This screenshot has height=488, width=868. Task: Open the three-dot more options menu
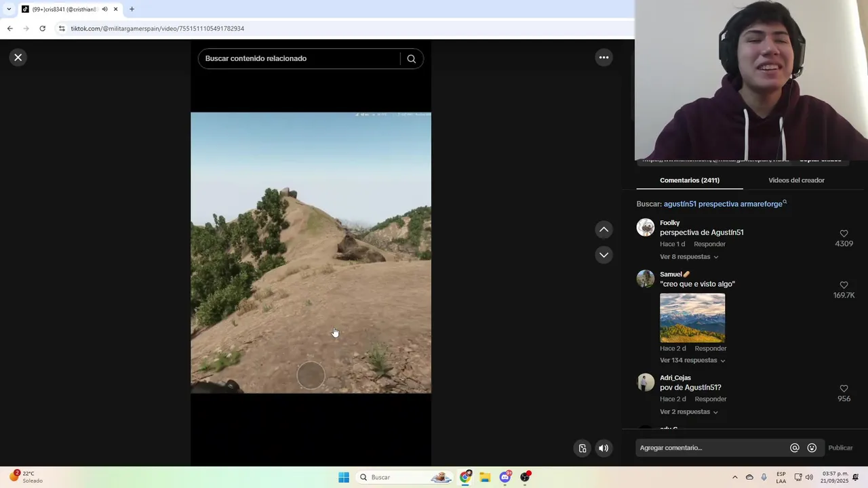click(x=604, y=58)
